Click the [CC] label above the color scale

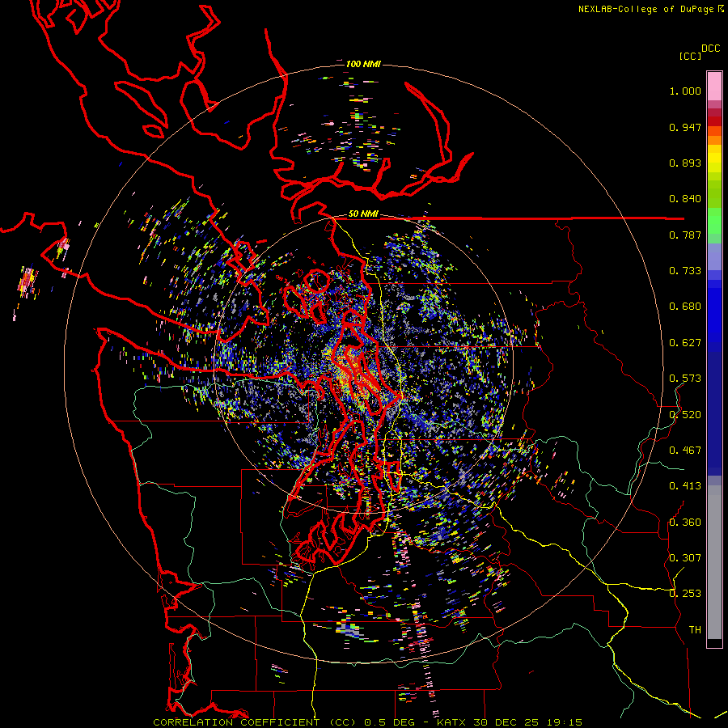pyautogui.click(x=690, y=56)
